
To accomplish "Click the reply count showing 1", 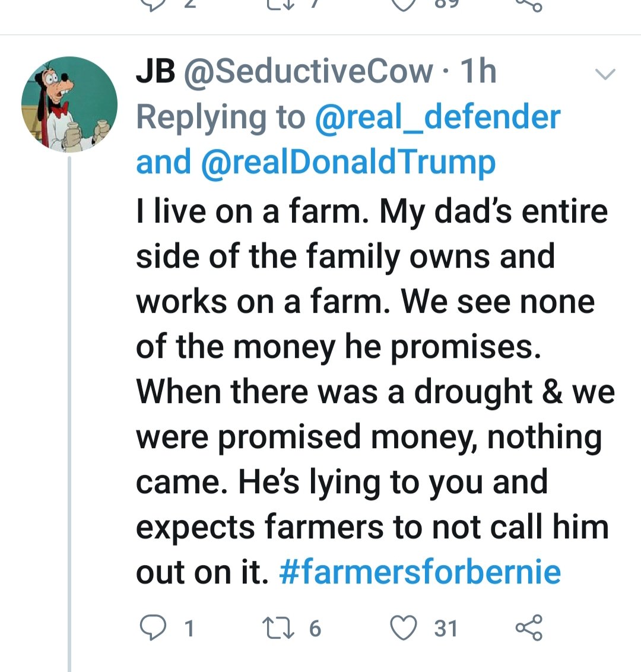I will click(x=189, y=628).
